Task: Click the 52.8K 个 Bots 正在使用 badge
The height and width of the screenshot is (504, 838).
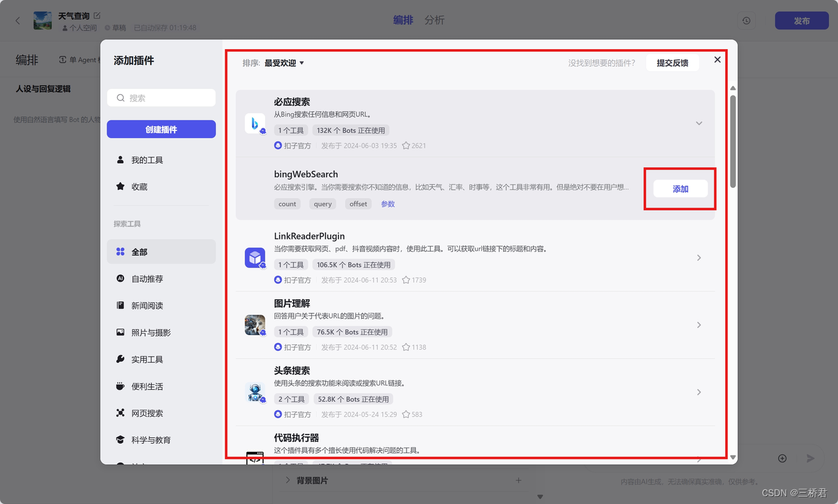Action: [x=353, y=399]
